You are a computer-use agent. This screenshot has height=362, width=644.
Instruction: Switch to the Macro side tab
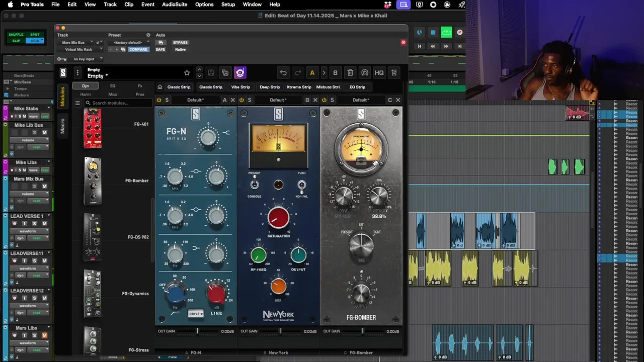point(62,126)
